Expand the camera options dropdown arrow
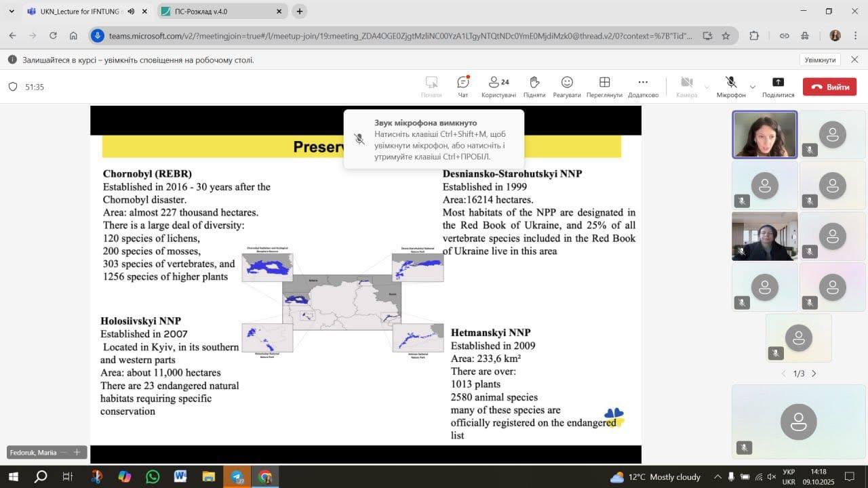Viewport: 868px width, 488px height. (x=707, y=87)
